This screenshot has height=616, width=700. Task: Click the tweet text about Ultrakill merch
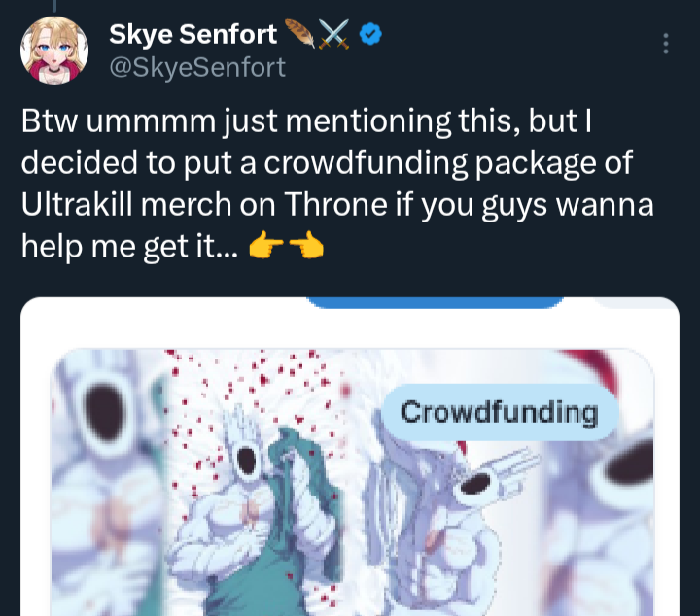[x=337, y=184]
